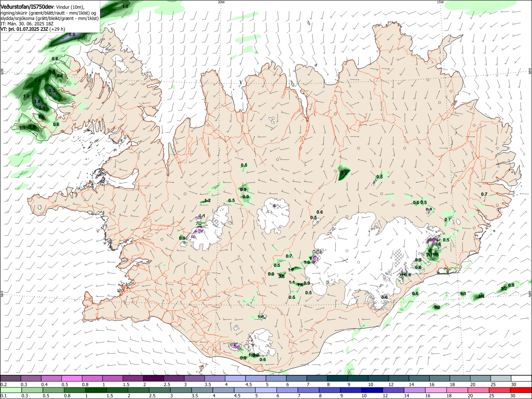Click the 4.1 precipitation value on map
The height and width of the screenshot is (399, 532).
(x=202, y=216)
